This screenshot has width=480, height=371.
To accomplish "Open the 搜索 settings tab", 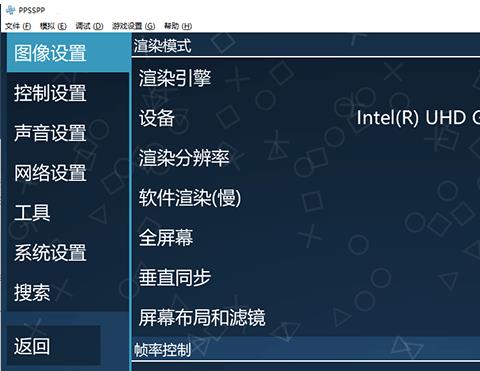I will [x=68, y=293].
